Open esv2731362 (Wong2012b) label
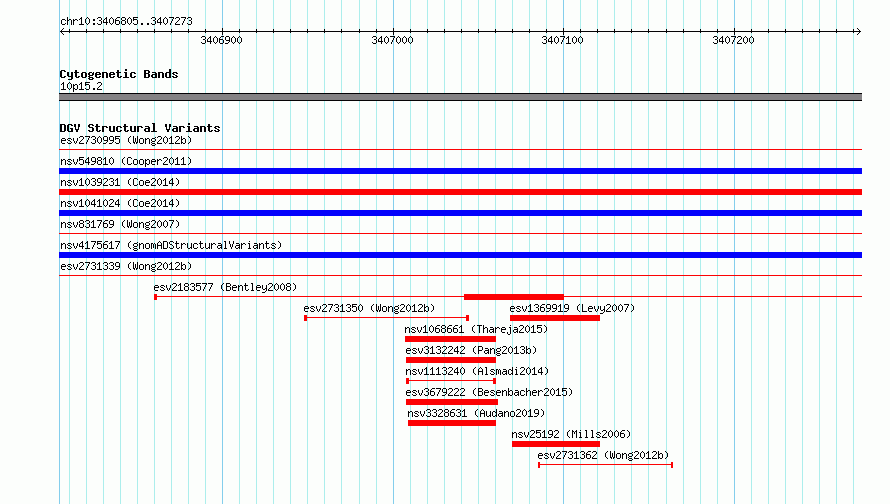The image size is (890, 504). (603, 455)
